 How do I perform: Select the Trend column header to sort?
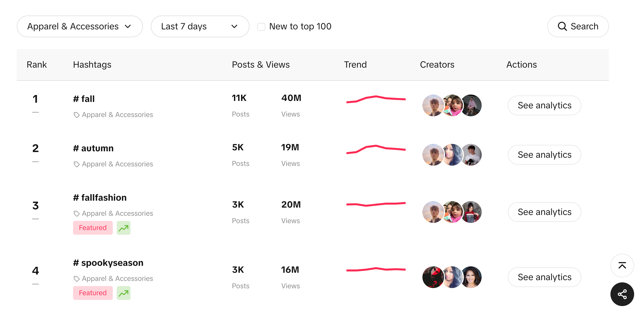point(355,64)
